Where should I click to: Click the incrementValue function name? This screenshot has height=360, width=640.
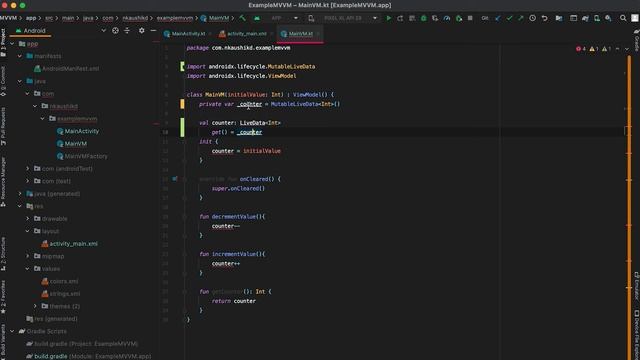point(235,254)
